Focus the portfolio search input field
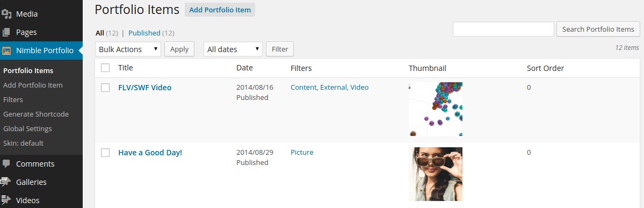Screen dimensions: 644x208 pos(503,29)
